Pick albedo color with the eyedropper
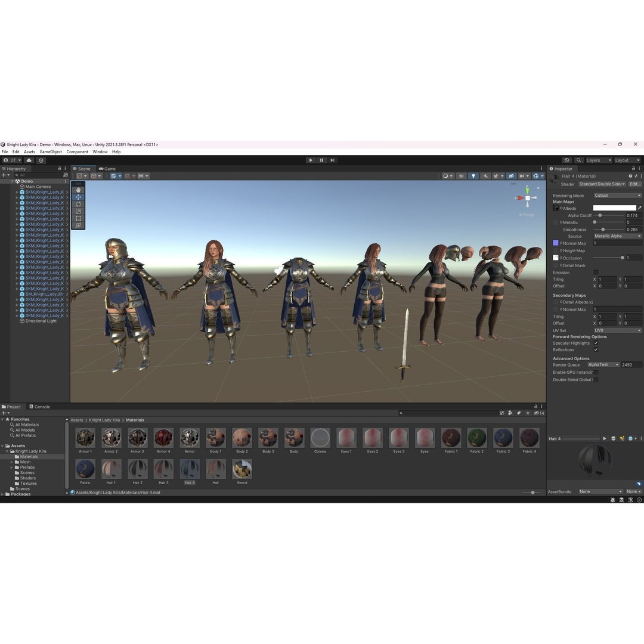Viewport: 644px width, 644px height. (x=639, y=208)
